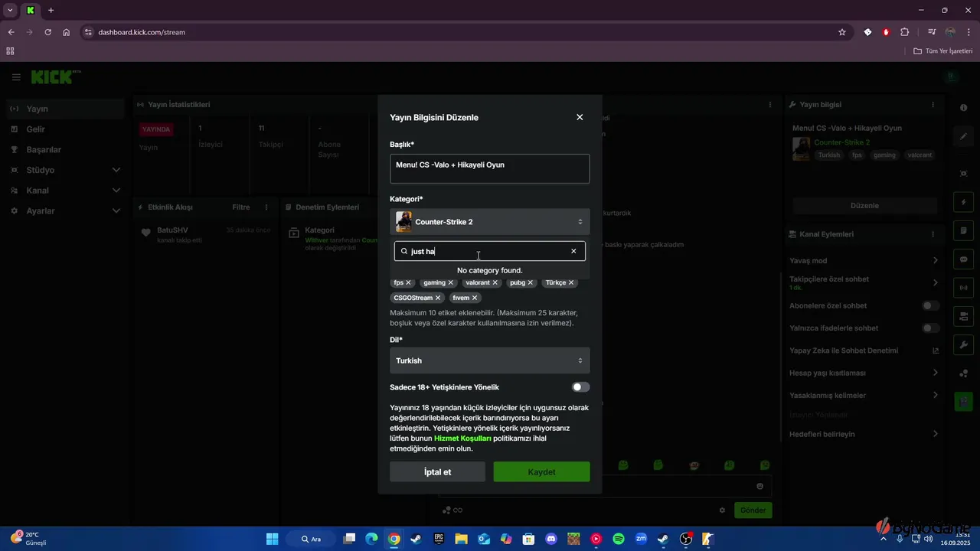Click the lightning bolt icon in right rail

click(963, 203)
